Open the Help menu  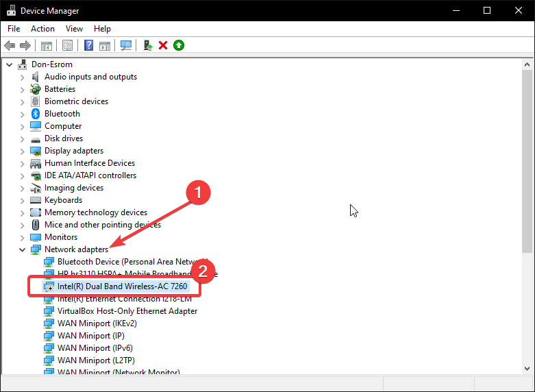(x=102, y=29)
